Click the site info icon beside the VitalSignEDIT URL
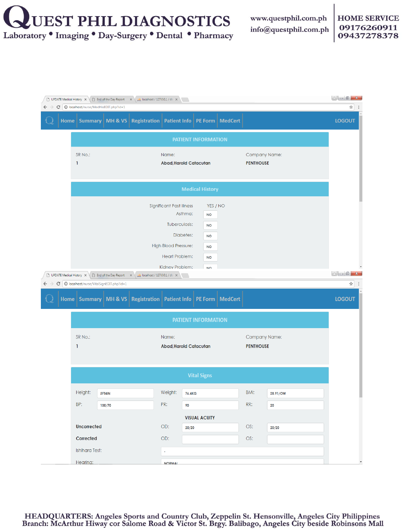The width and height of the screenshot is (403, 532). [66, 284]
